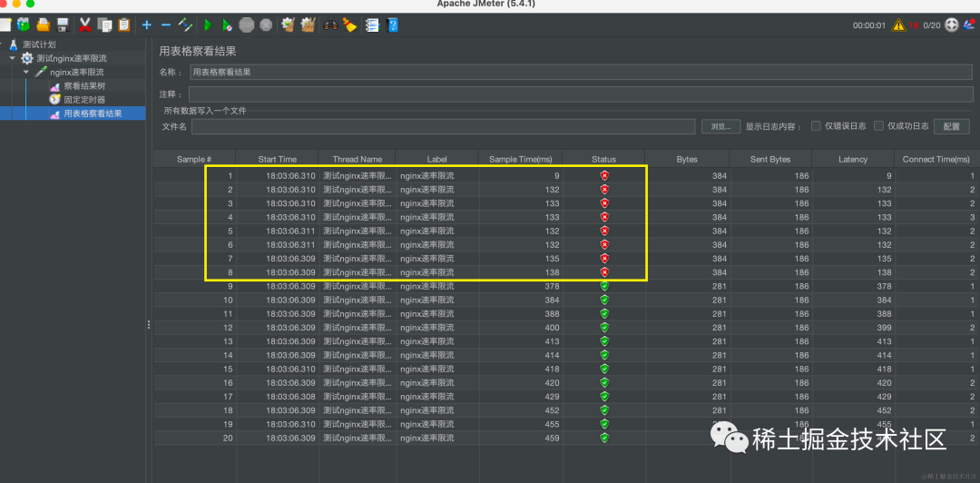Sort by Start Time column header

click(278, 160)
